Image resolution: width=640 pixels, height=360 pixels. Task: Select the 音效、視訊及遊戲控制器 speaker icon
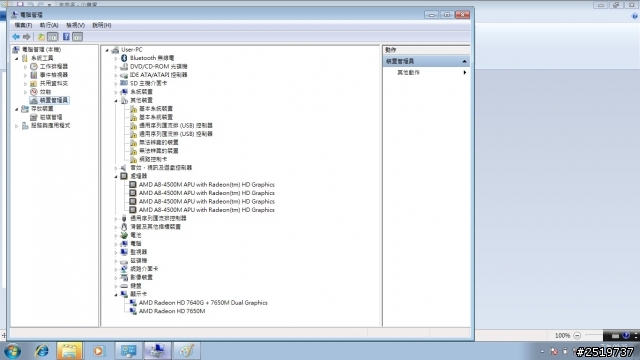click(124, 168)
